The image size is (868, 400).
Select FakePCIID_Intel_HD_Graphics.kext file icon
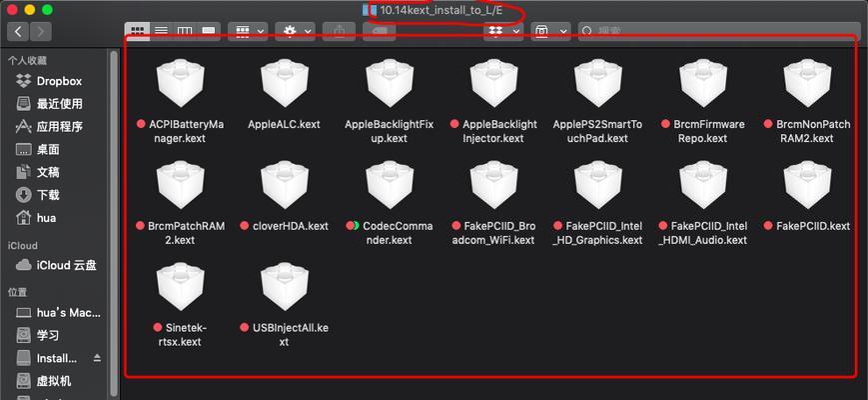click(598, 185)
